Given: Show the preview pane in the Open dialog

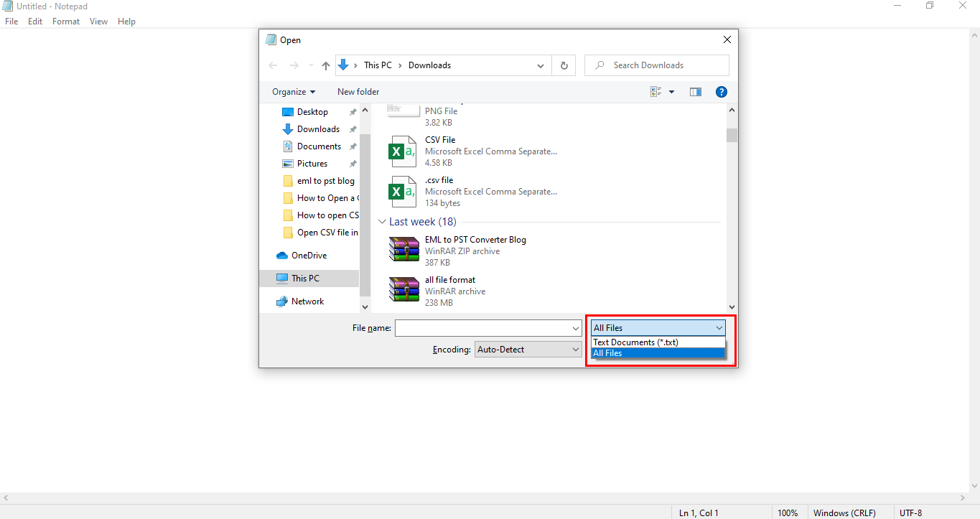Looking at the screenshot, I should 695,92.
